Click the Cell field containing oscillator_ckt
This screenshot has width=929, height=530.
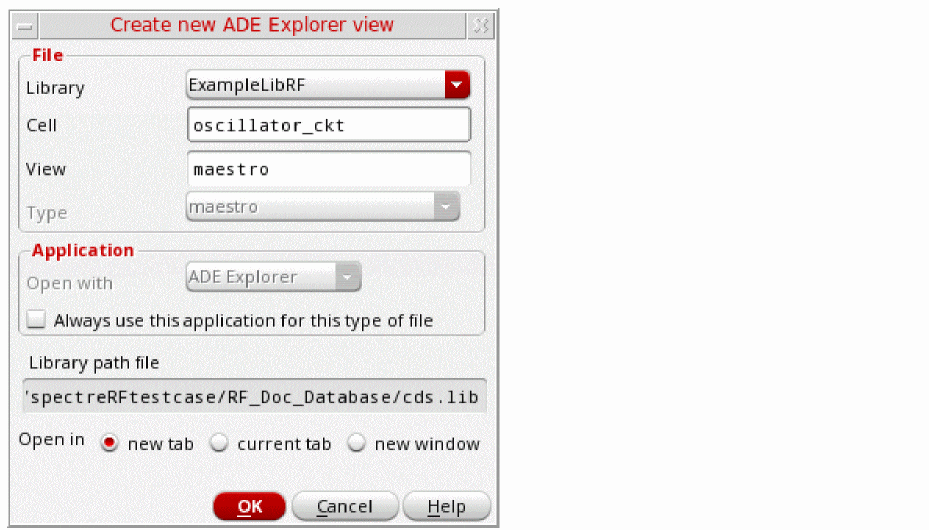click(x=329, y=125)
